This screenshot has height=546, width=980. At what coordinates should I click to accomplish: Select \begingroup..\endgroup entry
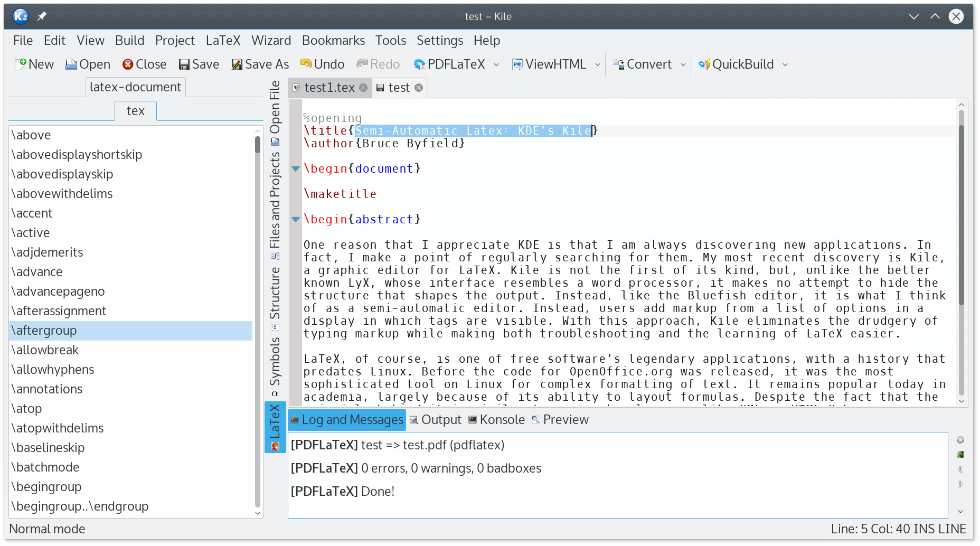click(x=131, y=506)
